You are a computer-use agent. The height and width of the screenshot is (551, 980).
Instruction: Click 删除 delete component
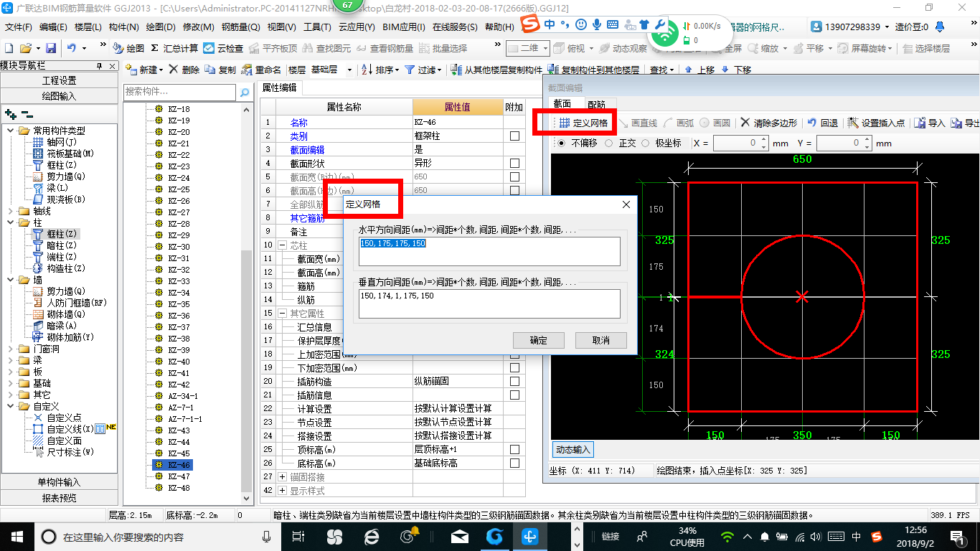click(x=185, y=70)
